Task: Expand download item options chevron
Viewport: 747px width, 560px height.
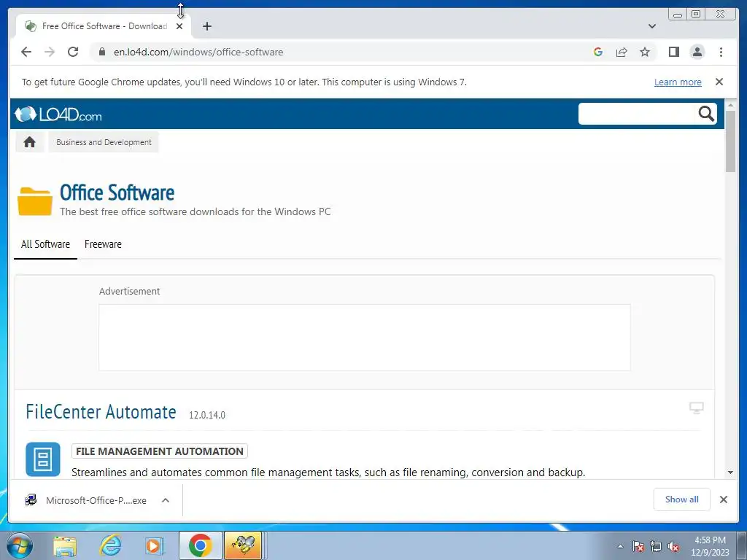Action: click(x=166, y=500)
